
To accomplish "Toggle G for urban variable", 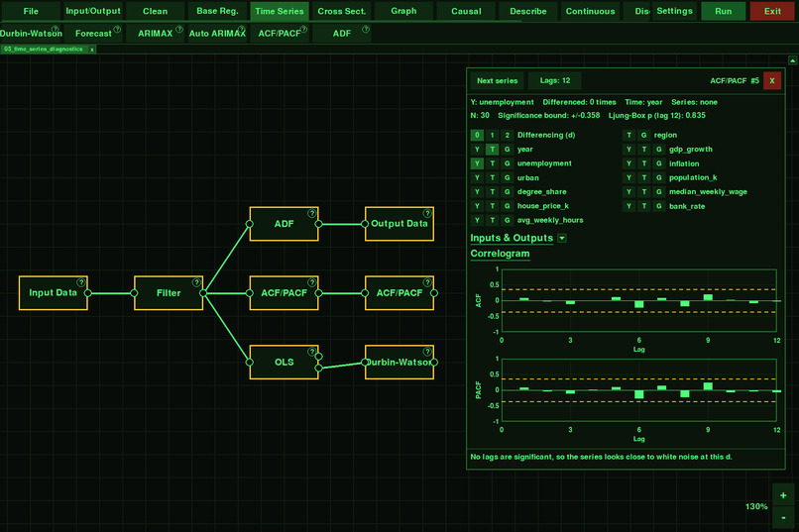I will pos(507,177).
